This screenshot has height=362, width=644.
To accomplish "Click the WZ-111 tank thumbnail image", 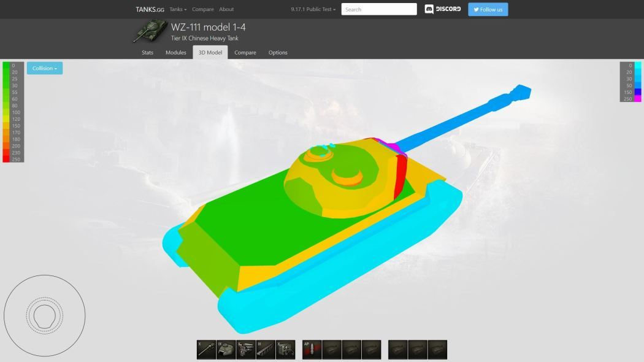I will (150, 31).
